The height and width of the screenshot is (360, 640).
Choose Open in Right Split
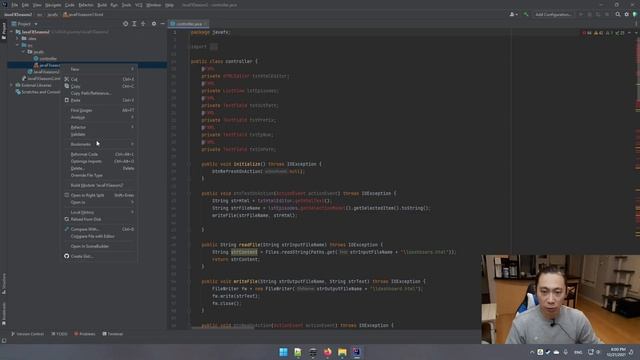100,195
